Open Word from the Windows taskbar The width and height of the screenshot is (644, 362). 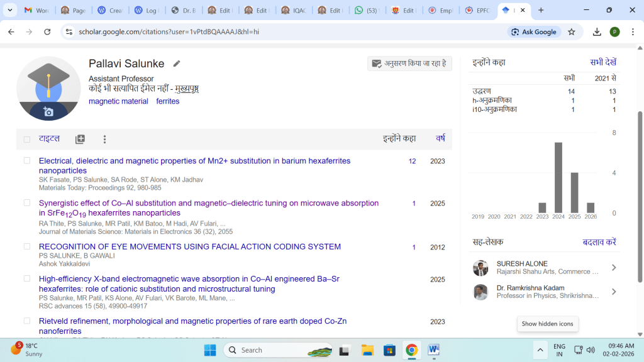tap(433, 350)
